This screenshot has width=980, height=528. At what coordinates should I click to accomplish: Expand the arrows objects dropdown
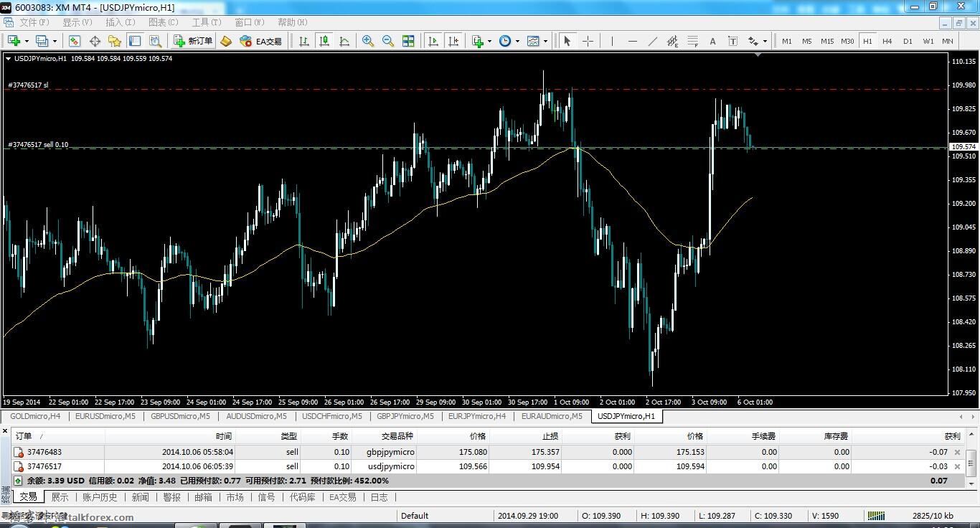click(765, 41)
